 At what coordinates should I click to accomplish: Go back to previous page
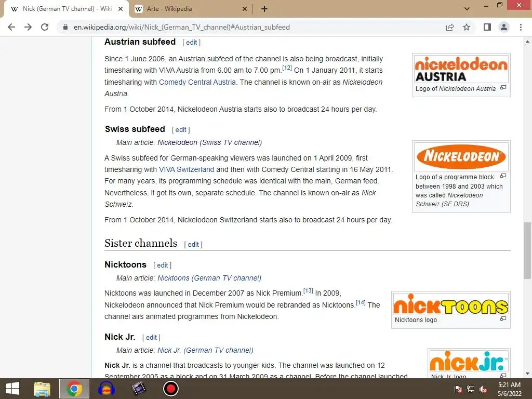pos(11,27)
